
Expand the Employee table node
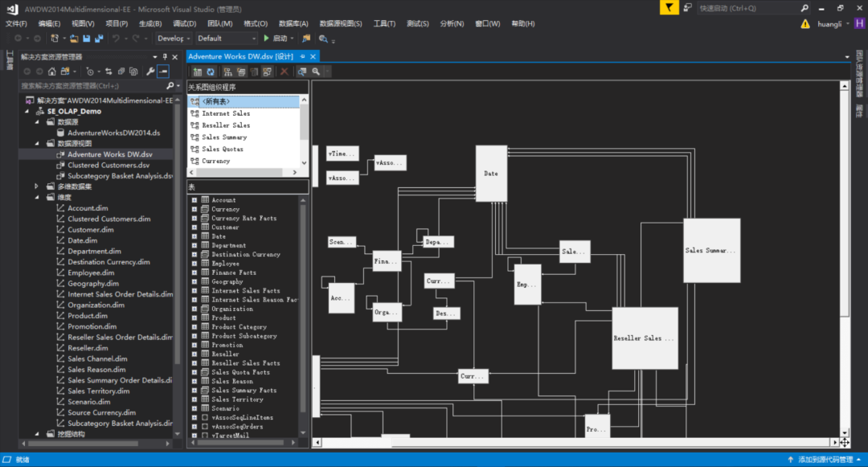click(x=194, y=264)
